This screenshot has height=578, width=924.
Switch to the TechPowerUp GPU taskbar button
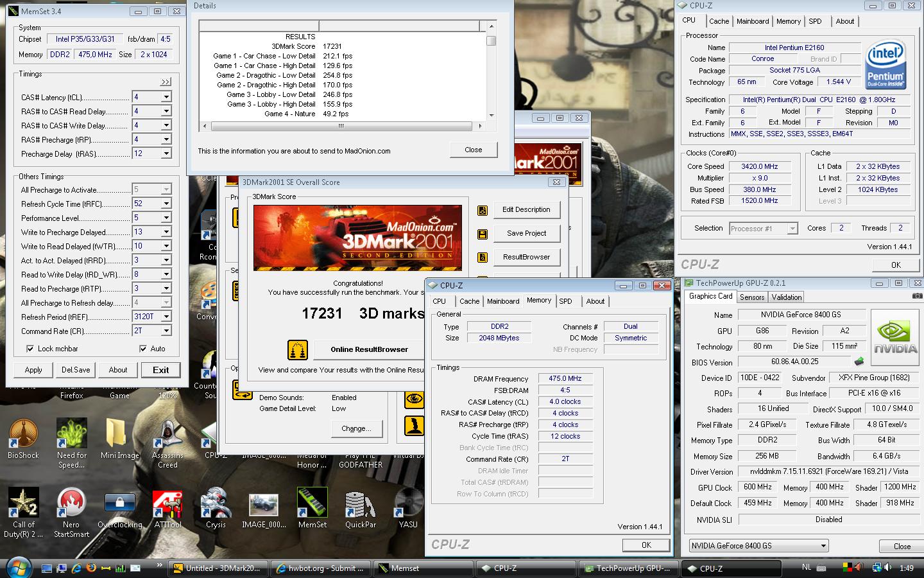pos(628,568)
